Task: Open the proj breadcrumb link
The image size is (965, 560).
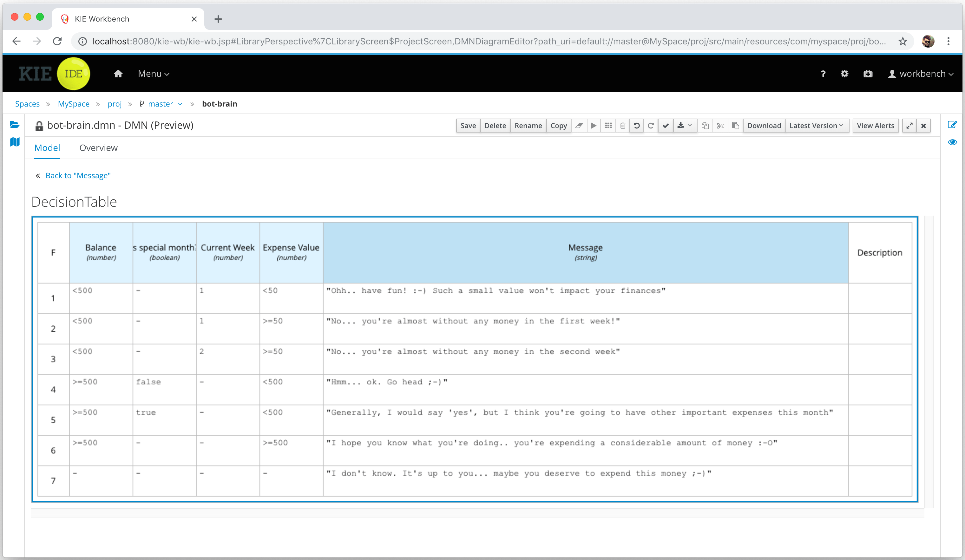Action: point(115,104)
